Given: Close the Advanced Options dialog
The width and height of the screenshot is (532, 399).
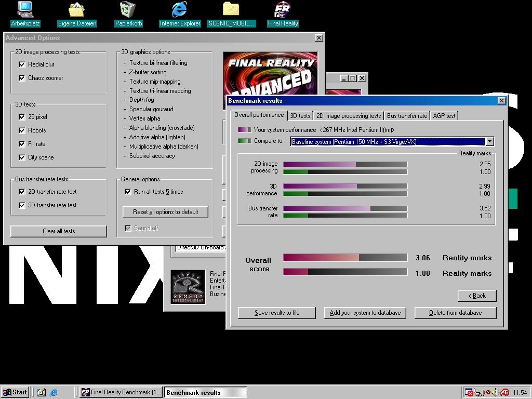Looking at the screenshot, I should tap(319, 38).
